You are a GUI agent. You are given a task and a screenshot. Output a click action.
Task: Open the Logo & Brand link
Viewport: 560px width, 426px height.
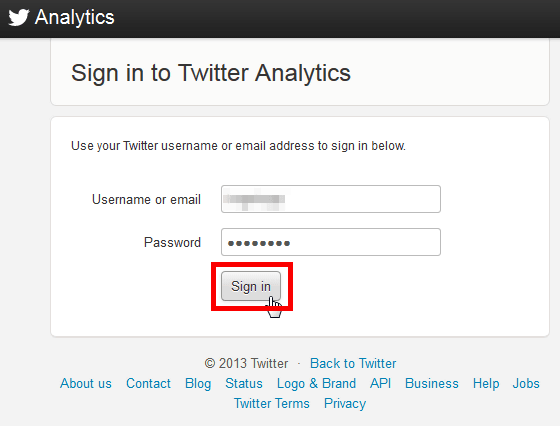tap(316, 384)
